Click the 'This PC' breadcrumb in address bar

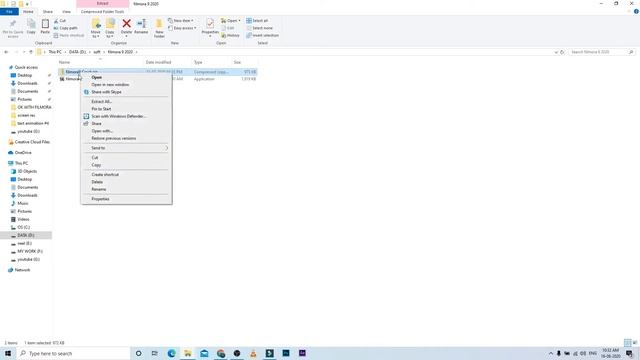click(55, 52)
